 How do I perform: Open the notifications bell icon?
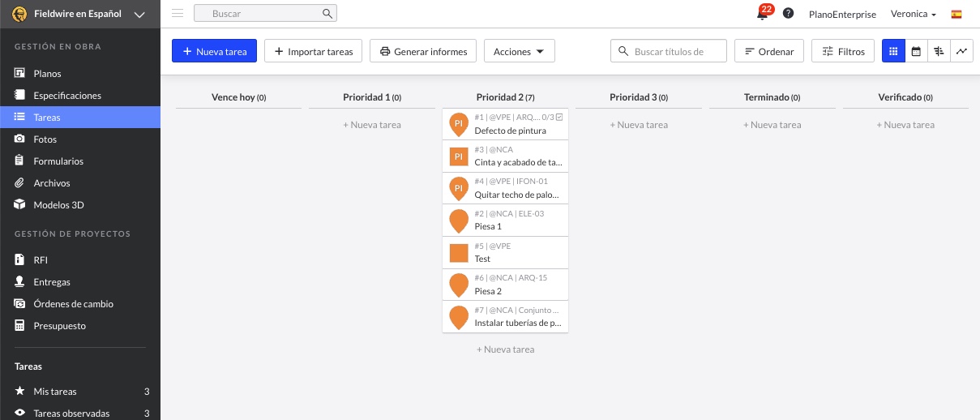coord(762,15)
